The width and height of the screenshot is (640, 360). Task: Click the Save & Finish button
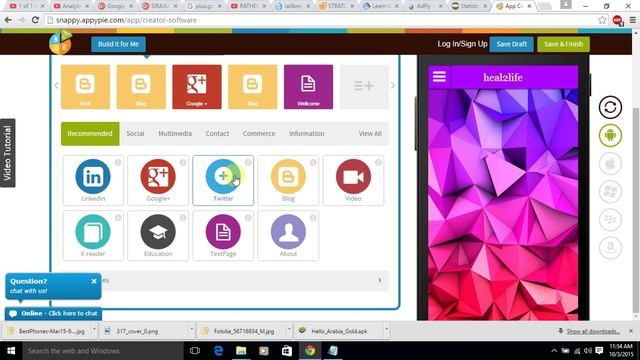coord(563,44)
